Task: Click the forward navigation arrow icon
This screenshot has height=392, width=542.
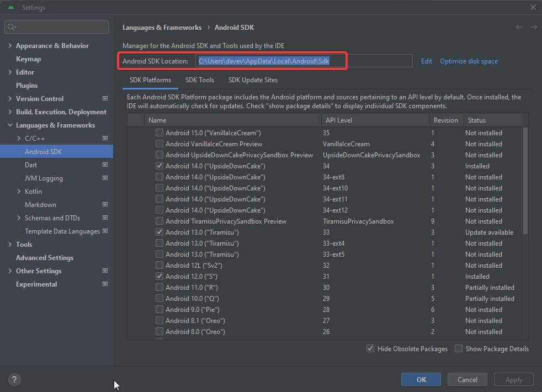Action: click(533, 27)
